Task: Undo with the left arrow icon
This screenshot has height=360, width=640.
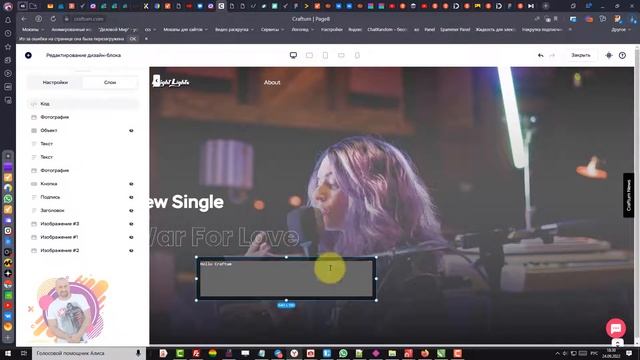Action: [540, 55]
